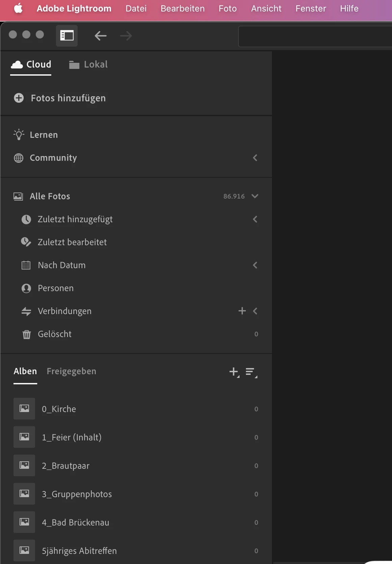Expand the Verbindungen chevron

tap(255, 311)
